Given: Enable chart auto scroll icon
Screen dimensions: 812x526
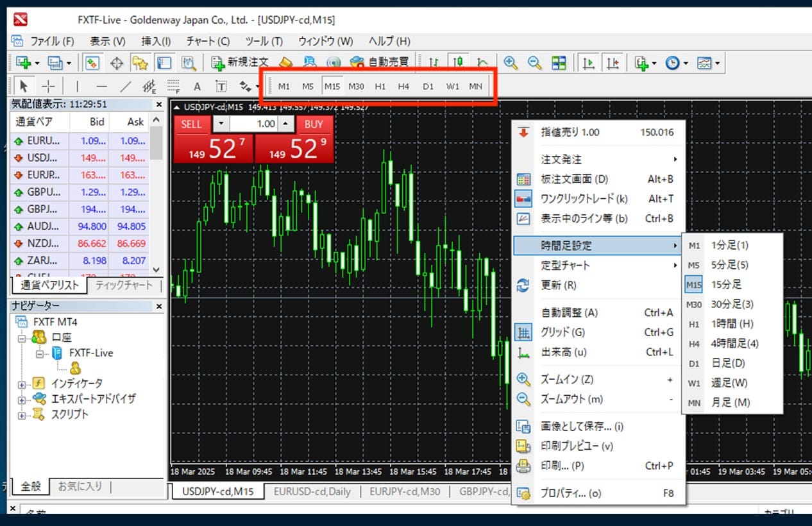Looking at the screenshot, I should click(588, 62).
